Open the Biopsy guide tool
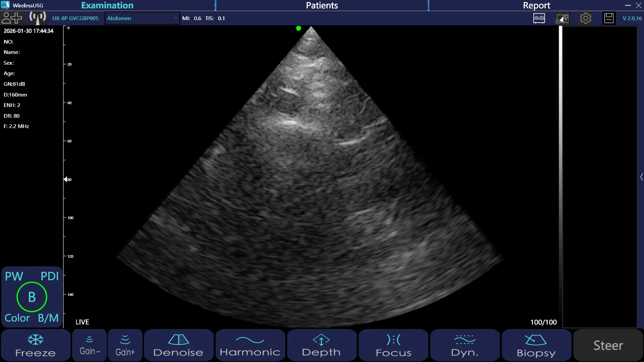 click(x=536, y=345)
